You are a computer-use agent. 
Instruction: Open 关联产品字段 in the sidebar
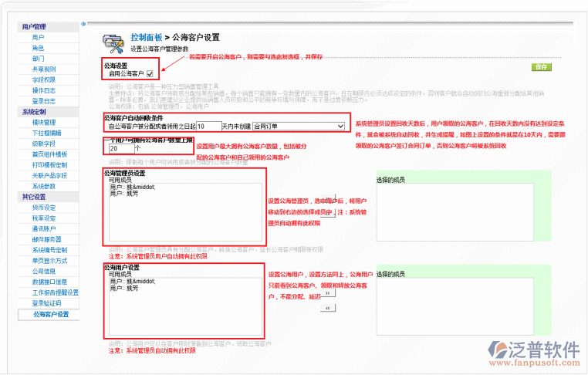coord(50,175)
